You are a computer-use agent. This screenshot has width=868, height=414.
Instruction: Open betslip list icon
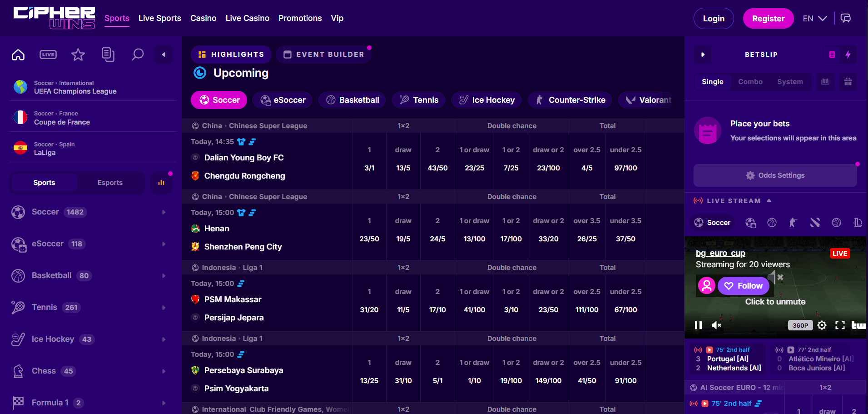(x=832, y=55)
